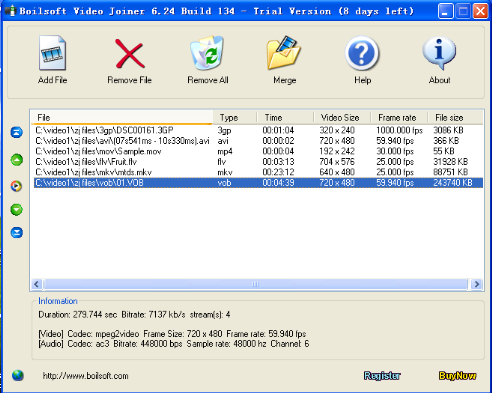The width and height of the screenshot is (492, 393).
Task: Select the 01.VOB file row
Action: (x=258, y=183)
